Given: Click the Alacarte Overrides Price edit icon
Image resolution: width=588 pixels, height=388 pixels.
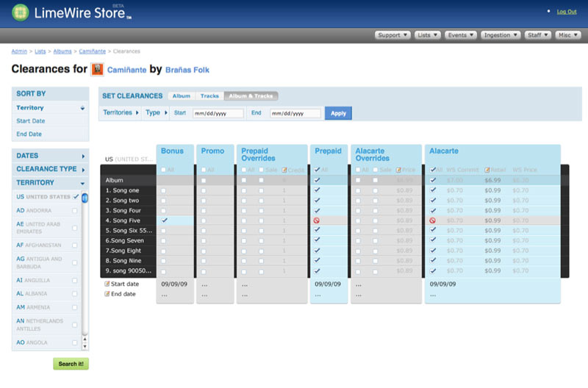Looking at the screenshot, I should pyautogui.click(x=398, y=170).
